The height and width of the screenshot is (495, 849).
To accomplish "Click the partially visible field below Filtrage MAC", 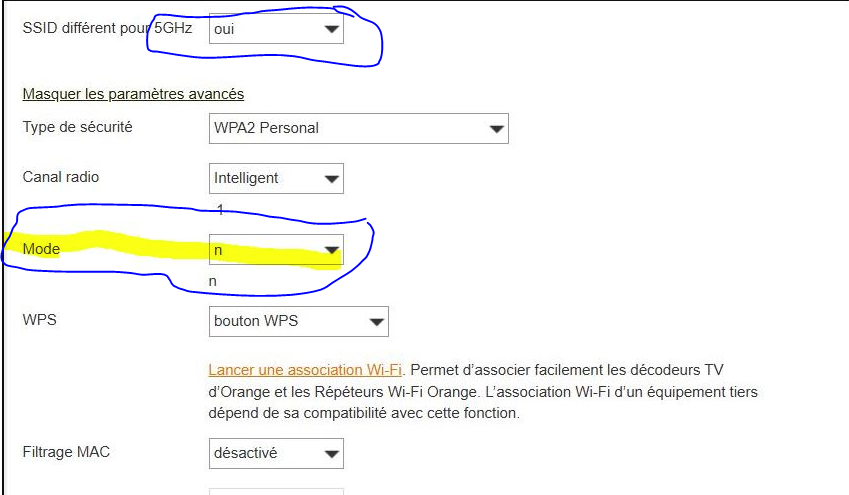I will coord(276,491).
